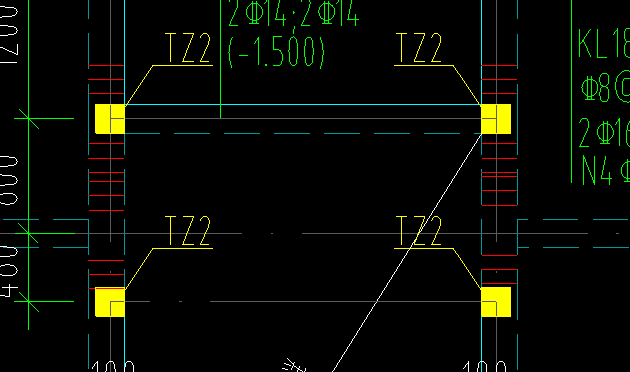Select the green 2Φ14;2Φ14 rebar annotation
Screen dimensions: 630x372
click(293, 13)
